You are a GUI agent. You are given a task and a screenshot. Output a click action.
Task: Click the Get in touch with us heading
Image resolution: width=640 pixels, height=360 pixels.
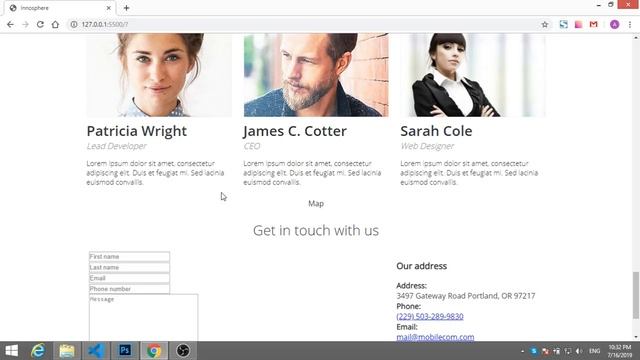click(316, 231)
